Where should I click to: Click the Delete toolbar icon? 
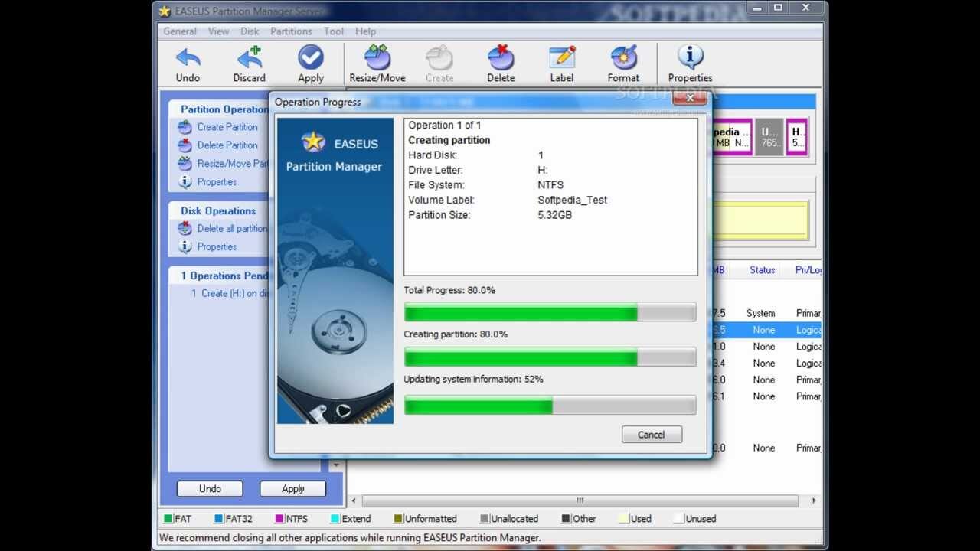tap(501, 57)
